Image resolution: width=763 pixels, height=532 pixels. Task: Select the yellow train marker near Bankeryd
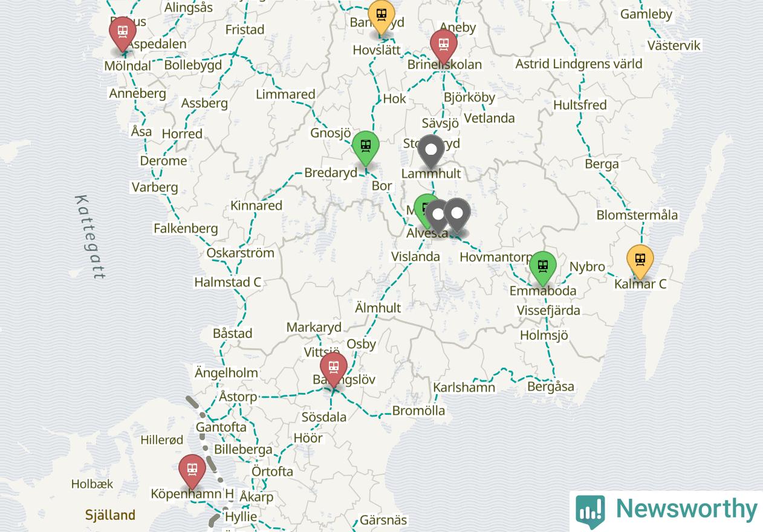(381, 16)
